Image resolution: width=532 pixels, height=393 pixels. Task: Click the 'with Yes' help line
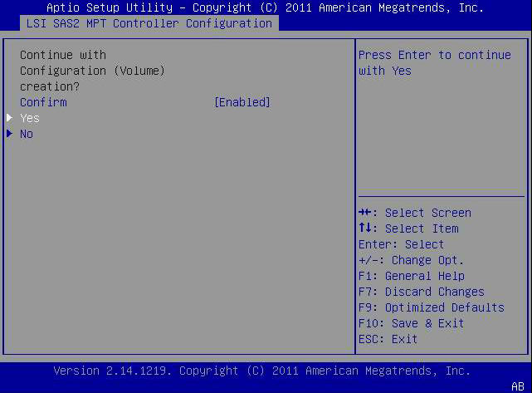click(x=385, y=71)
